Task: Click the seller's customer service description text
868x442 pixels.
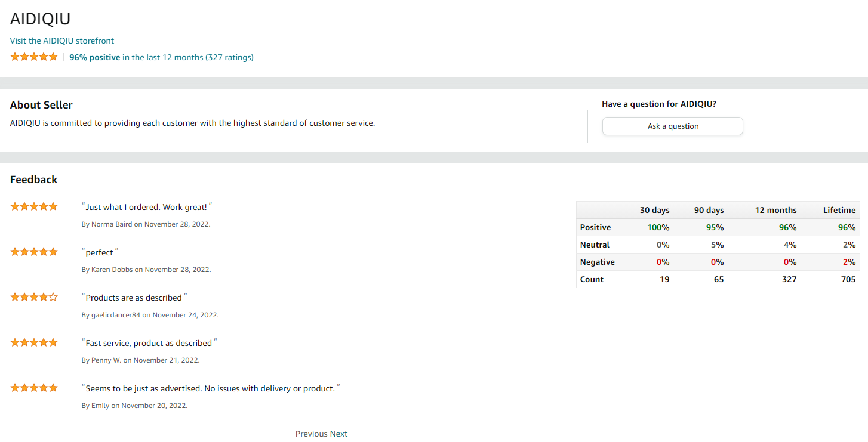Action: tap(192, 123)
